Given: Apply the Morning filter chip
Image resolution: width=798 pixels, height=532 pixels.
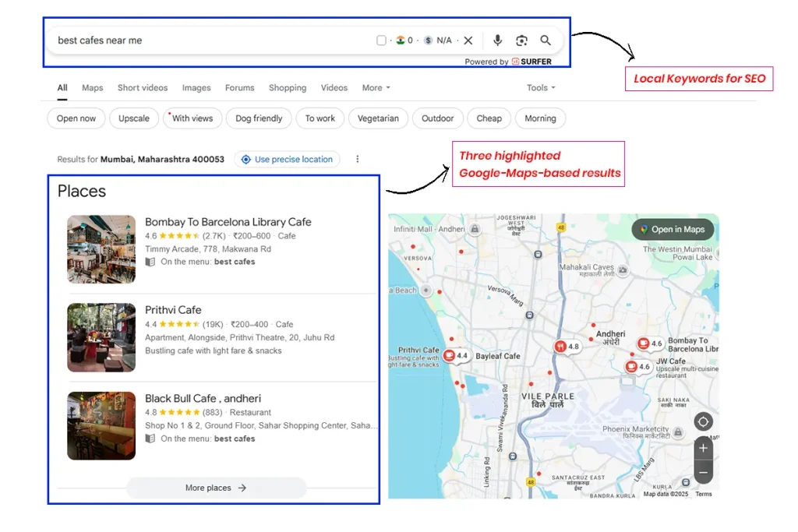Looking at the screenshot, I should click(541, 118).
